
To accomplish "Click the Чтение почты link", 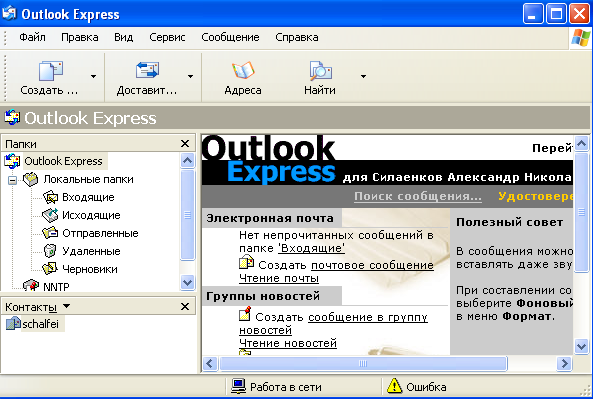I will [x=279, y=278].
